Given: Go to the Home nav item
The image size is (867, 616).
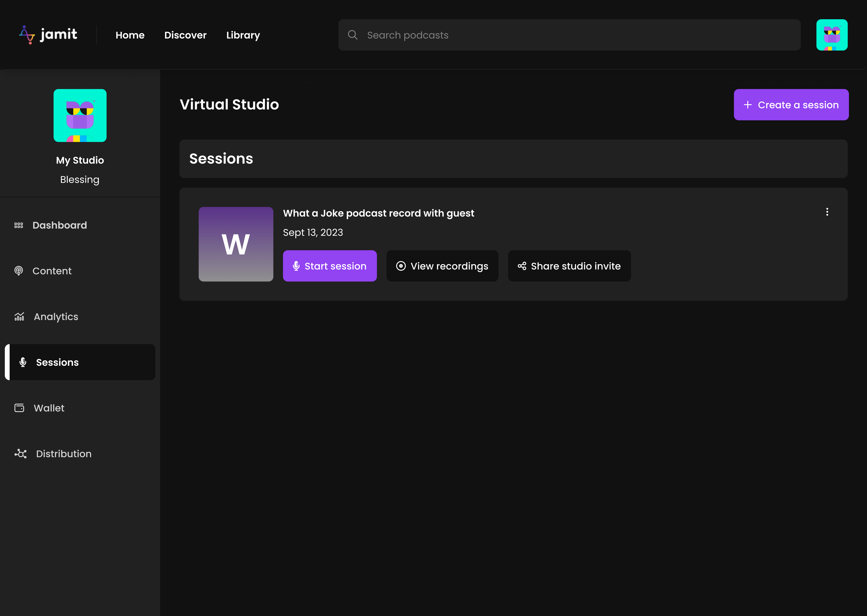Looking at the screenshot, I should tap(130, 35).
